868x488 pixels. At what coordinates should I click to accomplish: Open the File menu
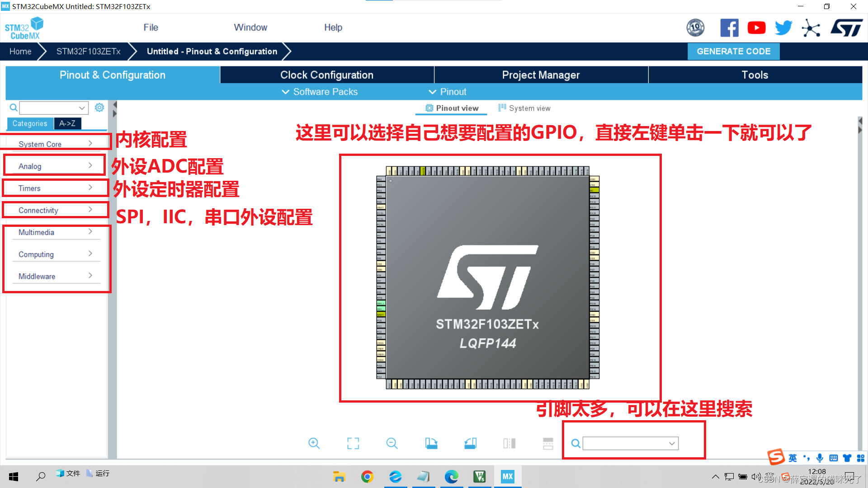click(x=151, y=28)
